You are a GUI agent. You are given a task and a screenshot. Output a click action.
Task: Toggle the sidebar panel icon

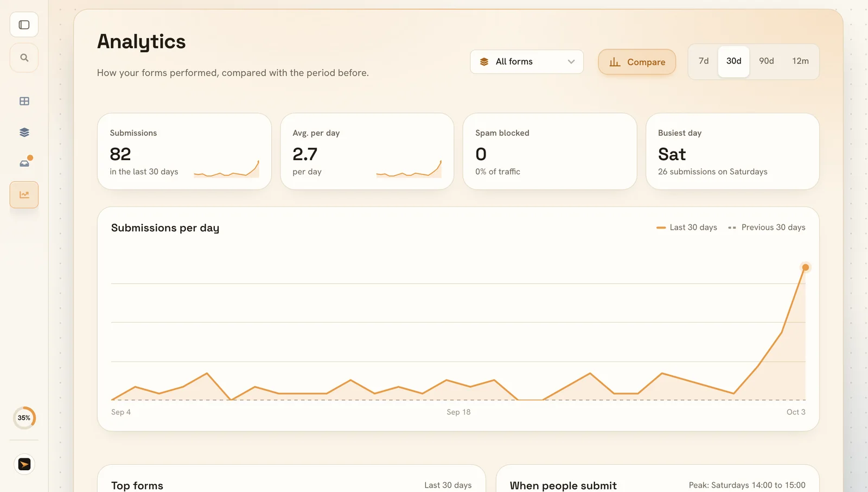[24, 25]
